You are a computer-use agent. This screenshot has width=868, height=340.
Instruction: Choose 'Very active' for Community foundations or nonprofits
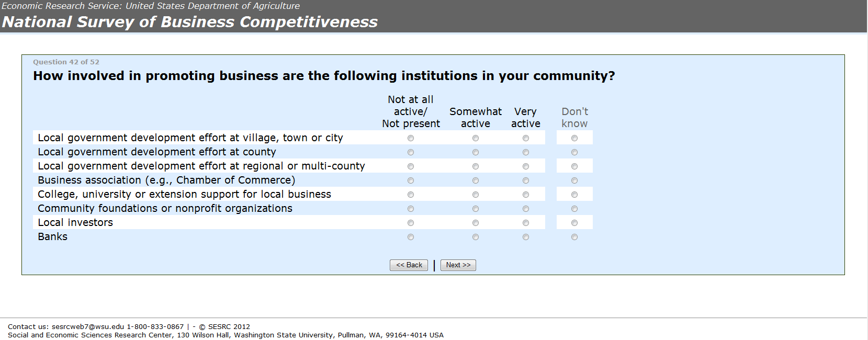[526, 209]
